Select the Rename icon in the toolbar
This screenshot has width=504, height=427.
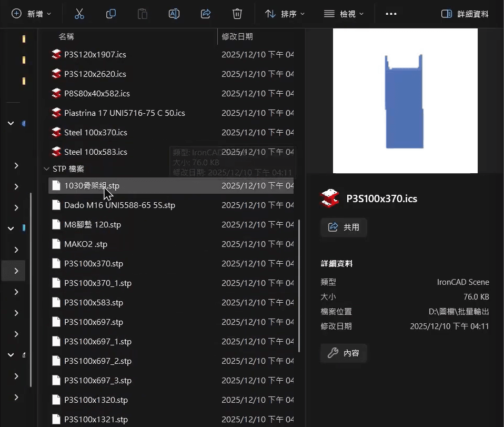click(x=174, y=14)
